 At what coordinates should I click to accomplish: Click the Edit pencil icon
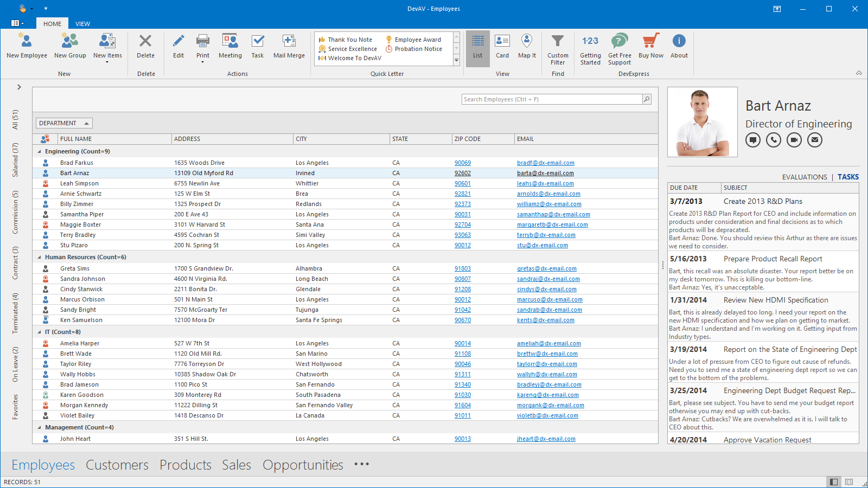click(x=178, y=46)
